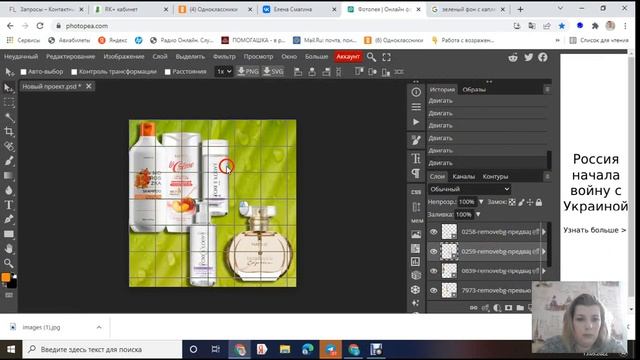This screenshot has width=640, height=360.
Task: Select the Rectangle shape tool
Action: (9, 234)
